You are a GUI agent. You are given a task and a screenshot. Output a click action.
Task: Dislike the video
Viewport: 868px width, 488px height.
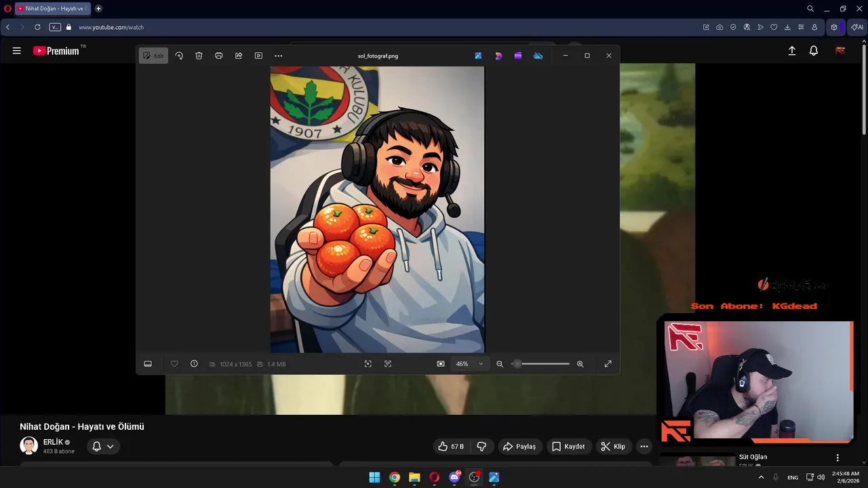coord(481,447)
